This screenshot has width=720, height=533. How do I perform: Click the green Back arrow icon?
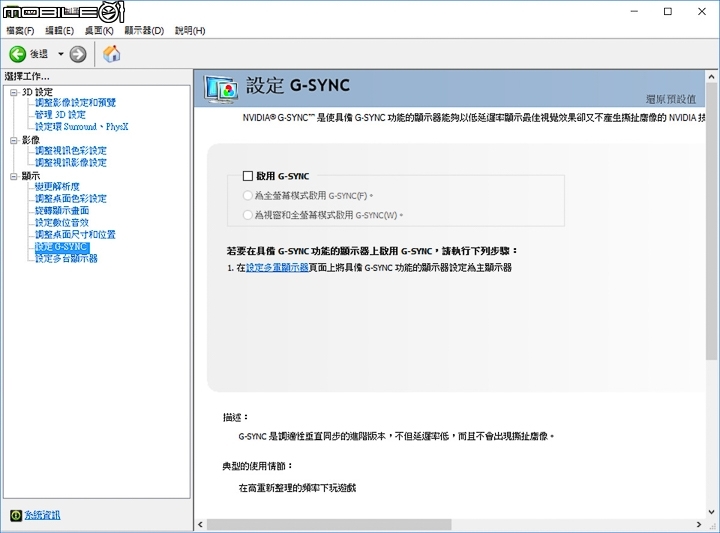point(17,54)
